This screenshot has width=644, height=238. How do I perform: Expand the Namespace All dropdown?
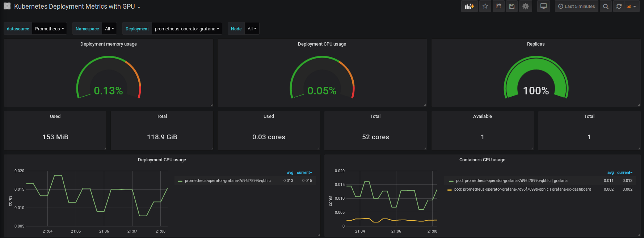pos(109,29)
